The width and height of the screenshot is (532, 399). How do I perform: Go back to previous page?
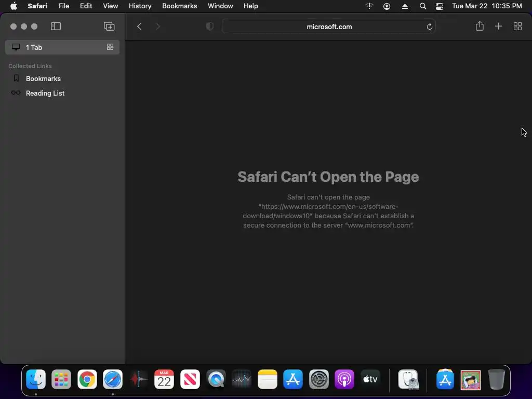point(139,26)
